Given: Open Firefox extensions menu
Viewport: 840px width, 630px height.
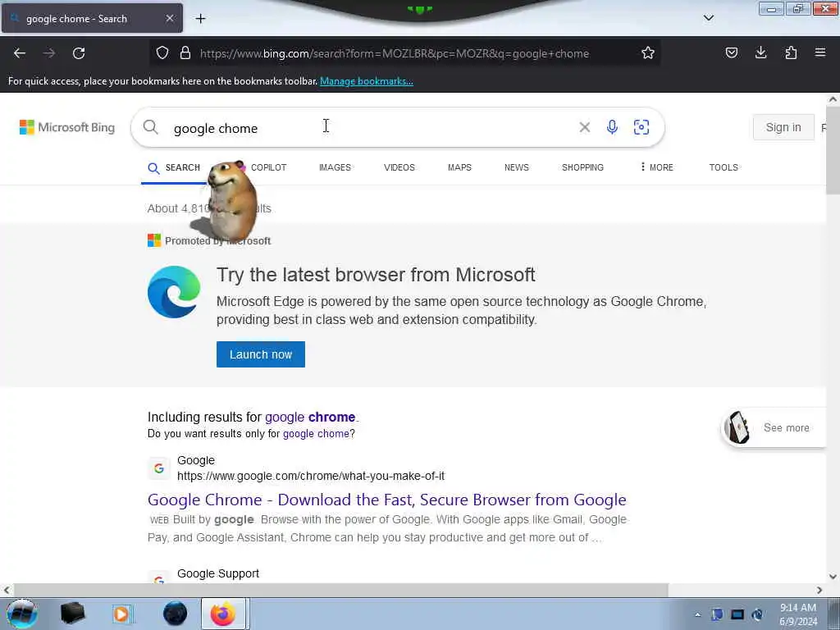Looking at the screenshot, I should [x=791, y=52].
